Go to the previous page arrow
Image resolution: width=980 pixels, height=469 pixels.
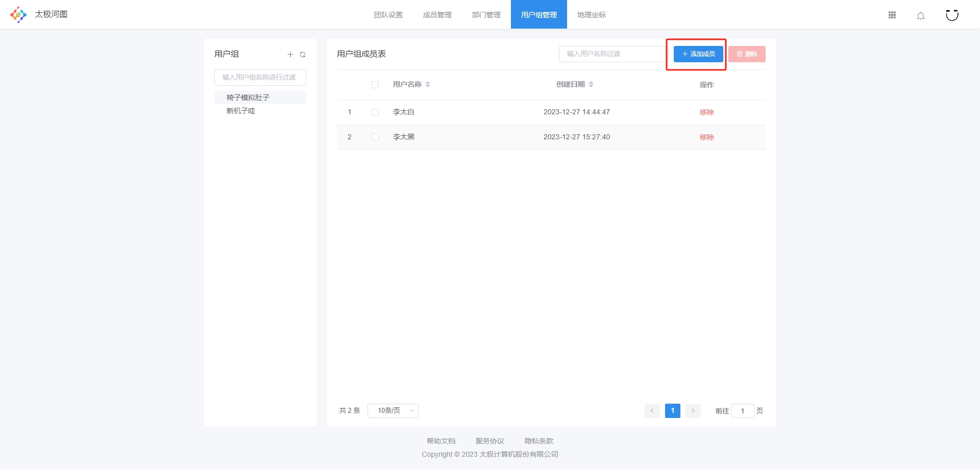coord(652,411)
